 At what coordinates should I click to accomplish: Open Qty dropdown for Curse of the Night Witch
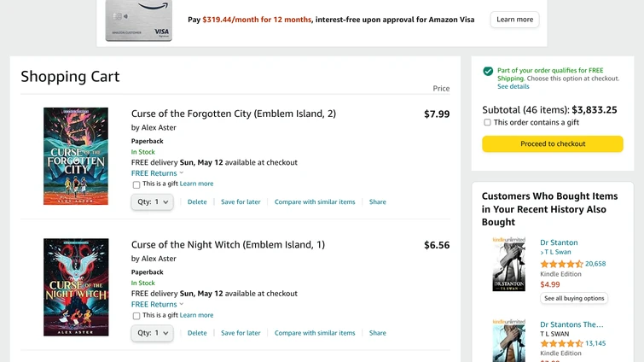click(x=153, y=333)
